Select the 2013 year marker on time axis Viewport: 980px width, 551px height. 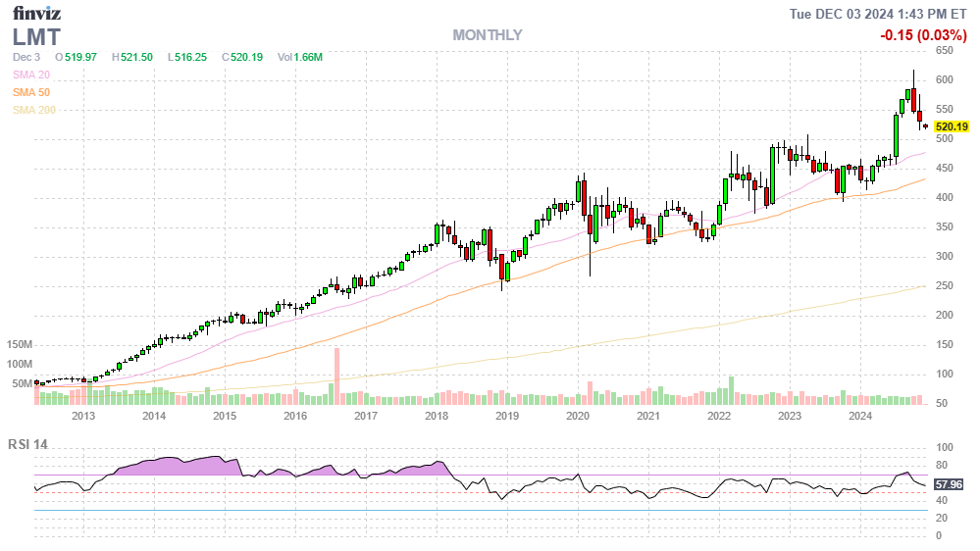point(82,416)
